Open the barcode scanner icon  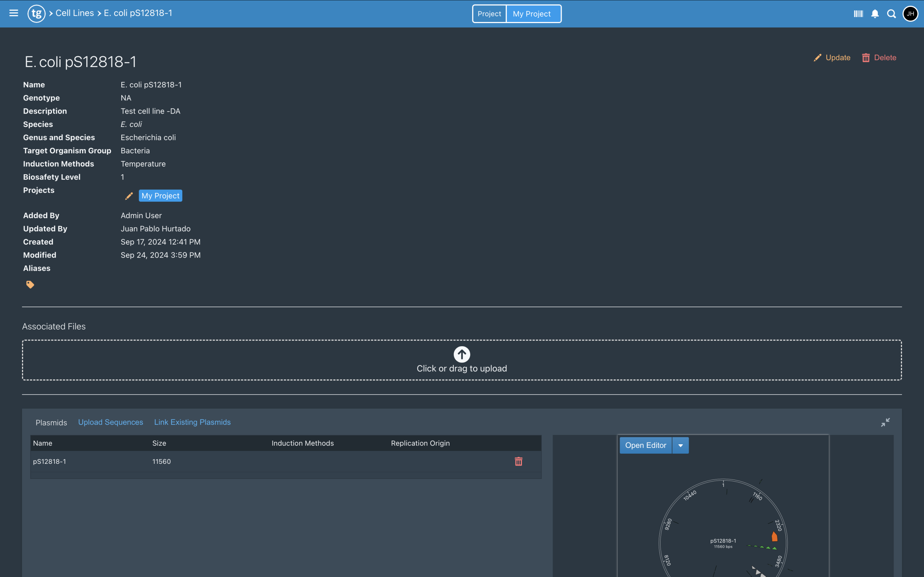(x=858, y=14)
